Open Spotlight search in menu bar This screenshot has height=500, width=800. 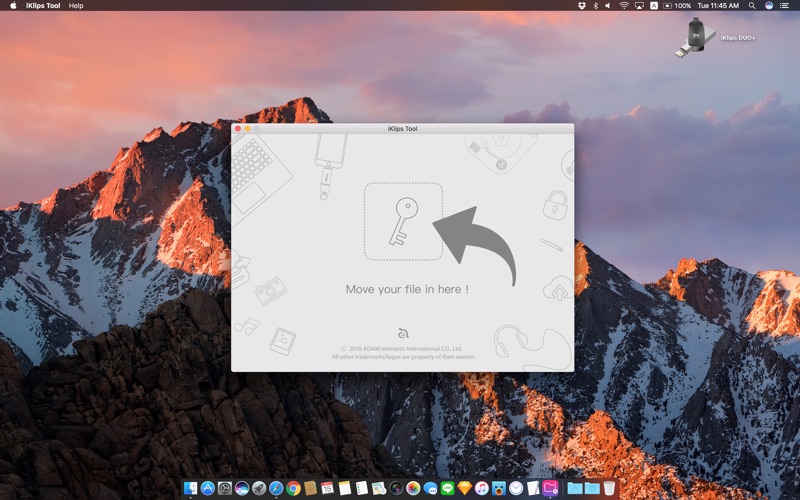click(752, 6)
